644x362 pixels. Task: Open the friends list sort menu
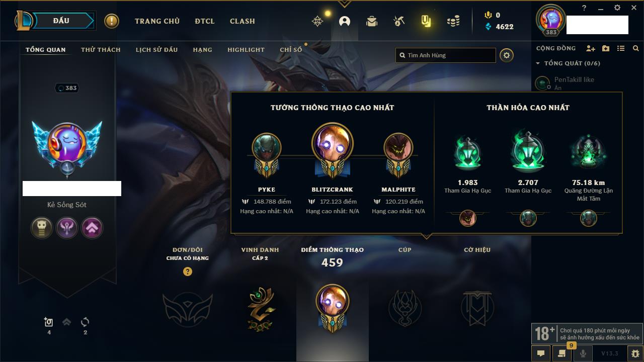click(621, 48)
